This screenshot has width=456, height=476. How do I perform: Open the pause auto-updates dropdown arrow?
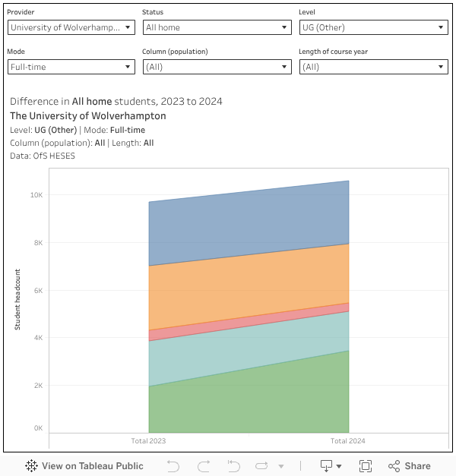pyautogui.click(x=281, y=466)
